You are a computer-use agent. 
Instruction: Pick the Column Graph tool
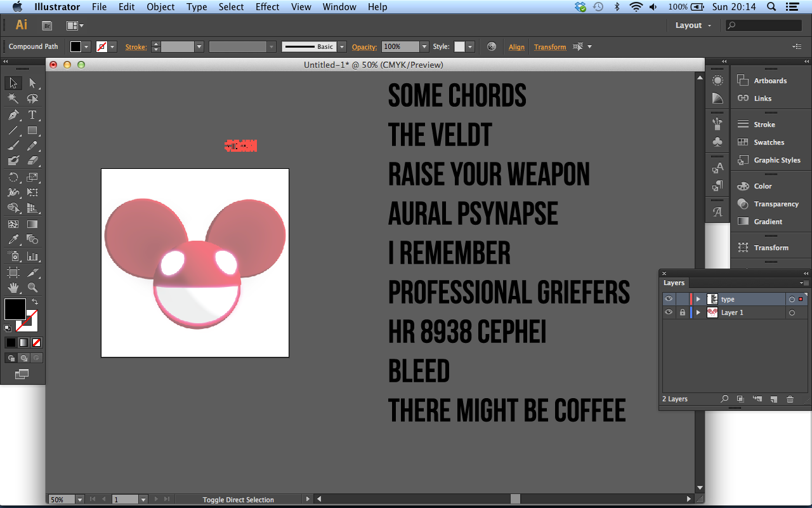pyautogui.click(x=32, y=256)
